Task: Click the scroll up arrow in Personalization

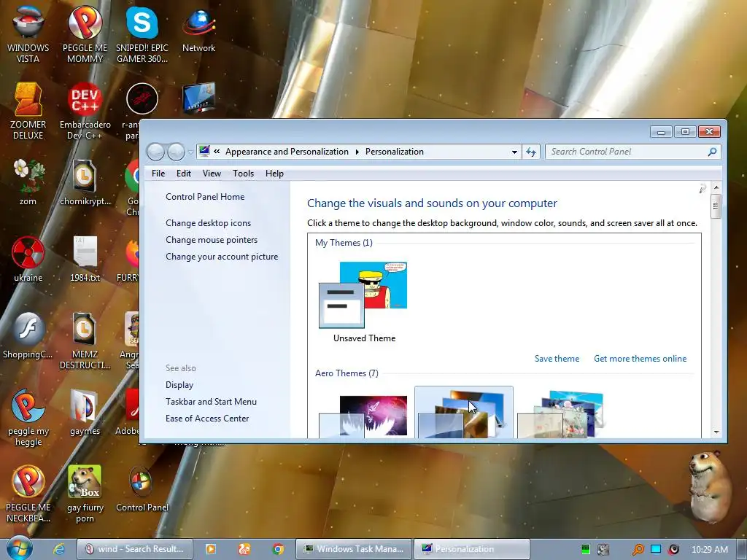Action: [x=716, y=187]
